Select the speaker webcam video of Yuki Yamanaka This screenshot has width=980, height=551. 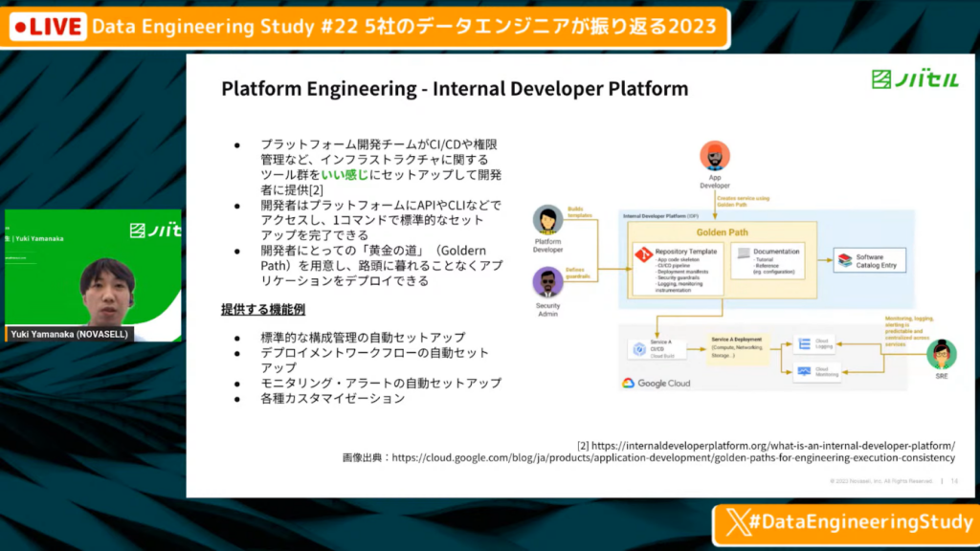click(x=92, y=287)
